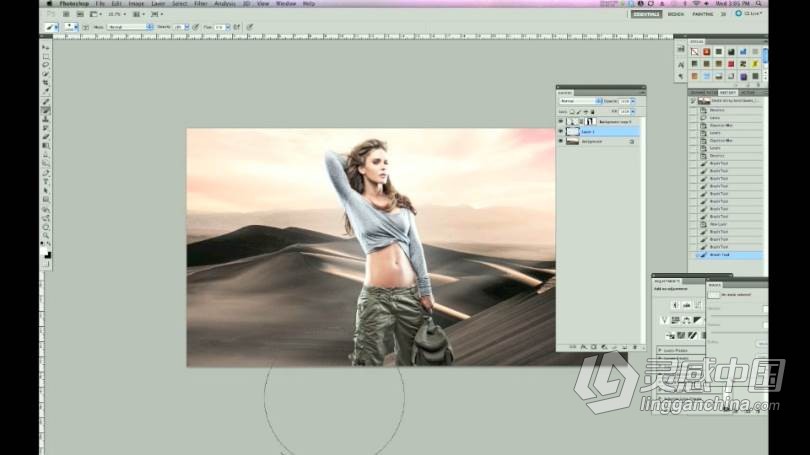Viewport: 810px width, 455px height.
Task: Toggle tablet pressure for opacity
Action: (x=196, y=27)
